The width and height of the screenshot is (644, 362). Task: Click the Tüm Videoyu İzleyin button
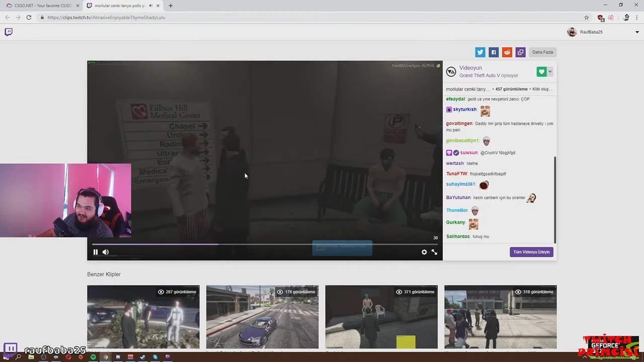(531, 252)
